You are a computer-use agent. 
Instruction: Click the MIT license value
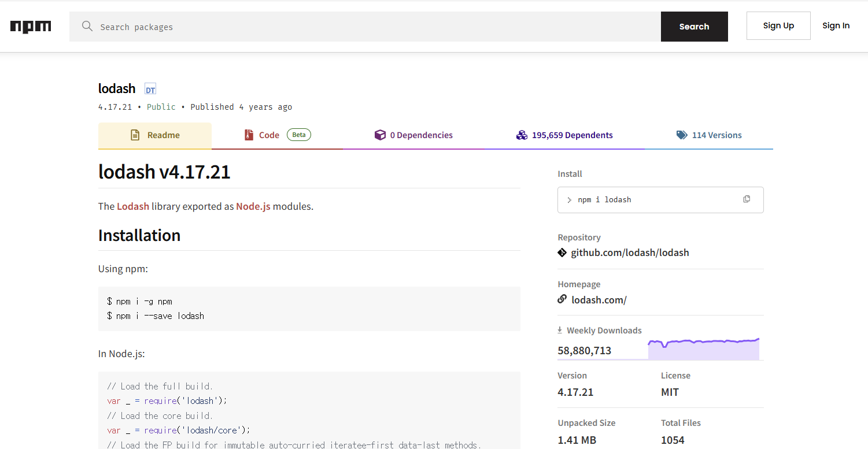pos(670,392)
